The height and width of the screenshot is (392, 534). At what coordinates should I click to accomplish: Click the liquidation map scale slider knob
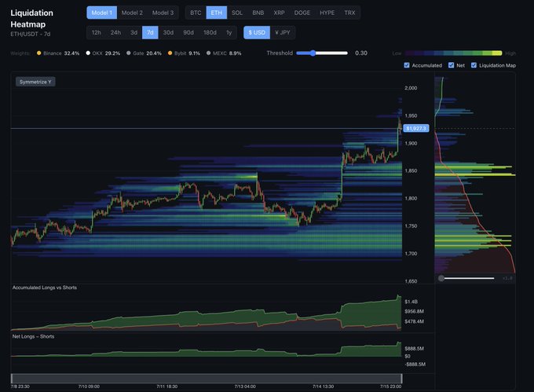441,278
